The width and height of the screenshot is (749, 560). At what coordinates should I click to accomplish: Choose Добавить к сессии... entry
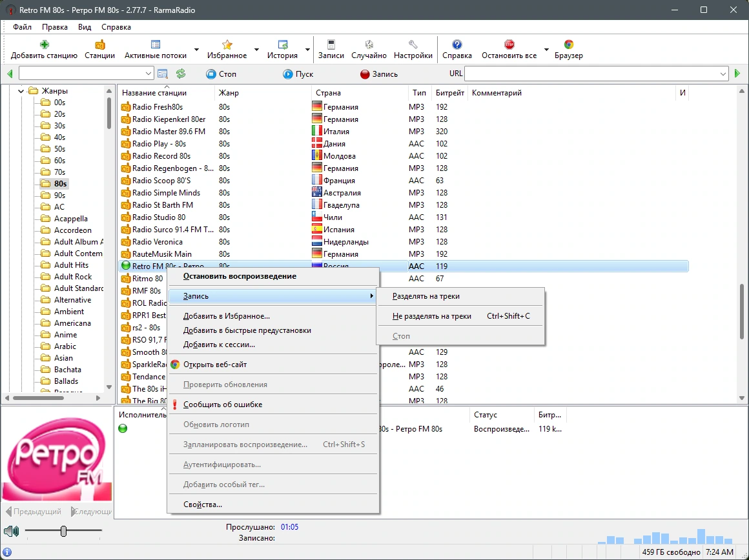pyautogui.click(x=272, y=345)
